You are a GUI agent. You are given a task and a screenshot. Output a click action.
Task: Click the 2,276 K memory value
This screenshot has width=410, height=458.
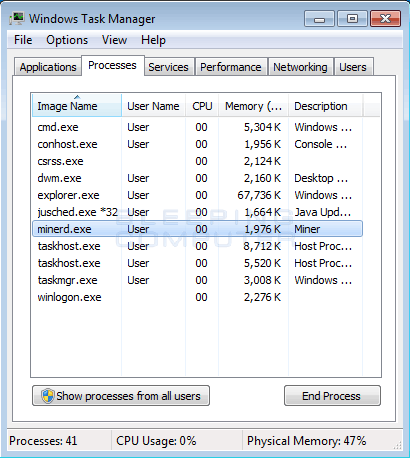tap(262, 297)
